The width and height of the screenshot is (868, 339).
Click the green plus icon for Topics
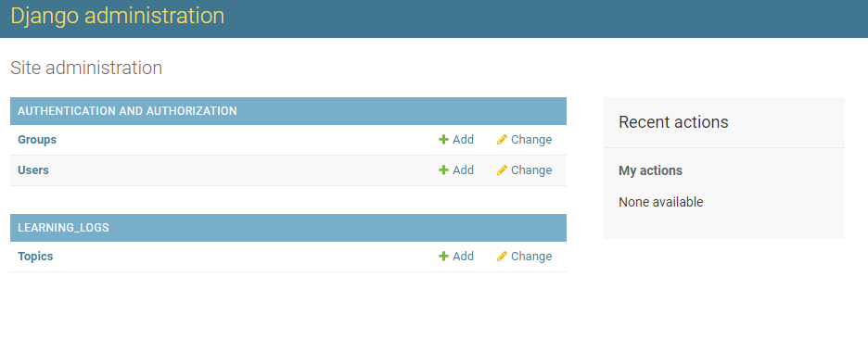pos(443,257)
